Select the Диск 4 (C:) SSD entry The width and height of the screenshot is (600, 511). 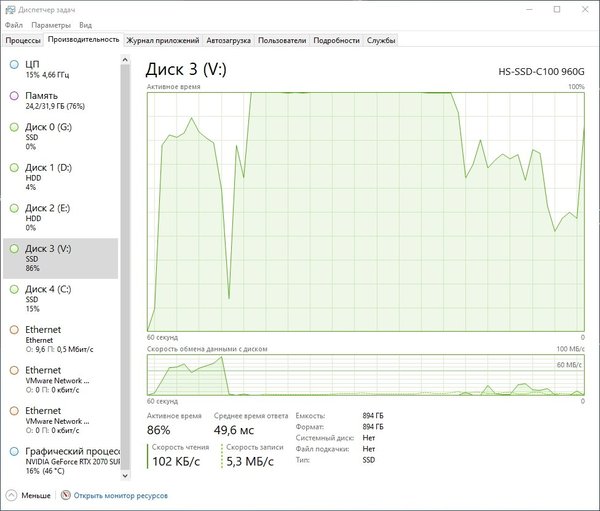[x=60, y=299]
